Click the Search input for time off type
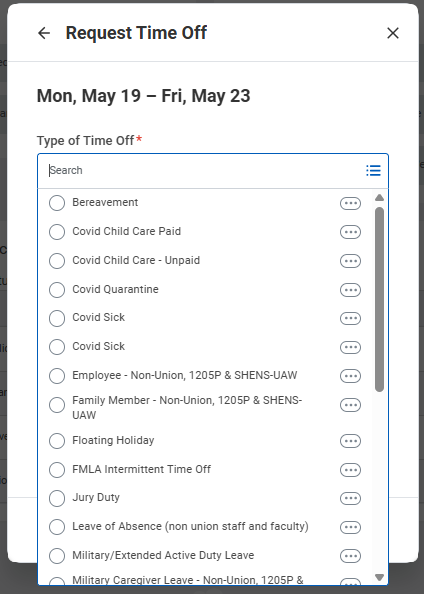The image size is (424, 594). point(205,170)
